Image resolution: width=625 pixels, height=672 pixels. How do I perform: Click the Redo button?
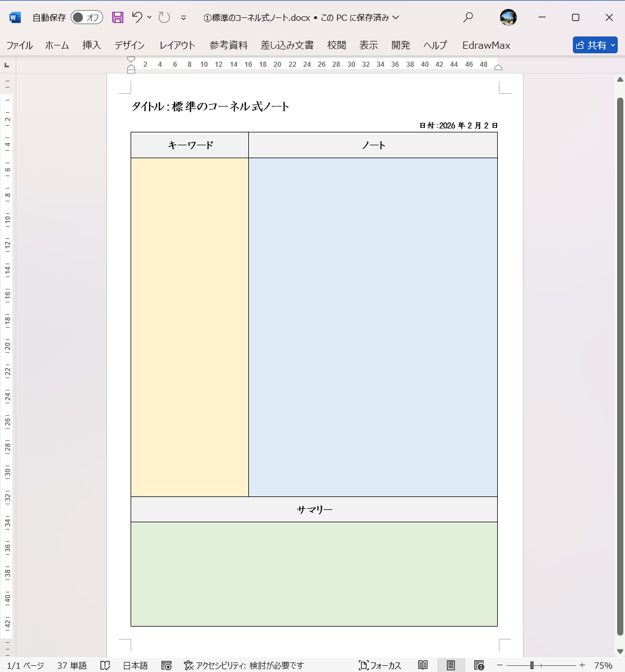[164, 17]
